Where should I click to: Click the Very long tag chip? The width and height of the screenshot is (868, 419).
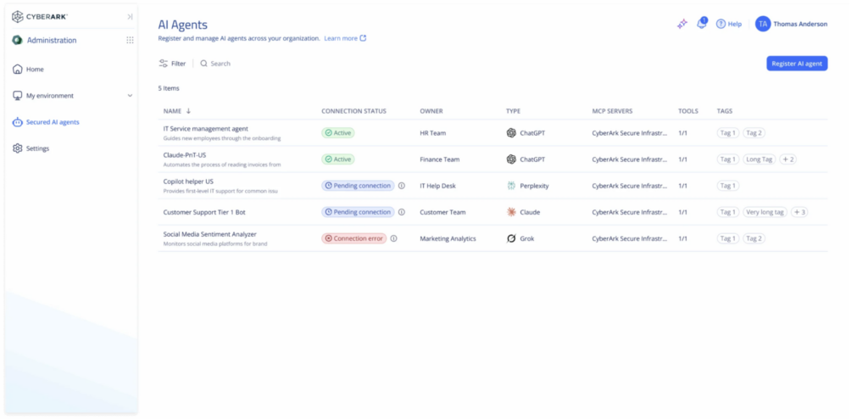point(765,212)
